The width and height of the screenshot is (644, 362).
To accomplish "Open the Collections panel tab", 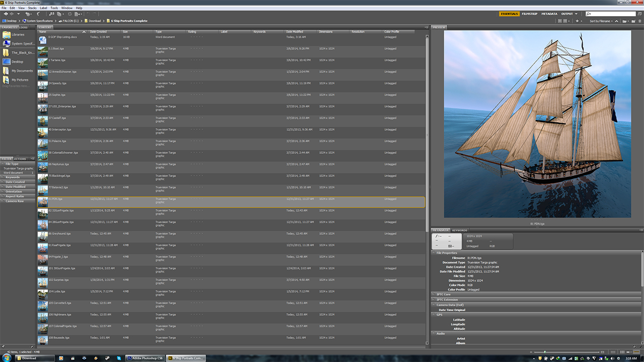I will pyautogui.click(x=20, y=159).
